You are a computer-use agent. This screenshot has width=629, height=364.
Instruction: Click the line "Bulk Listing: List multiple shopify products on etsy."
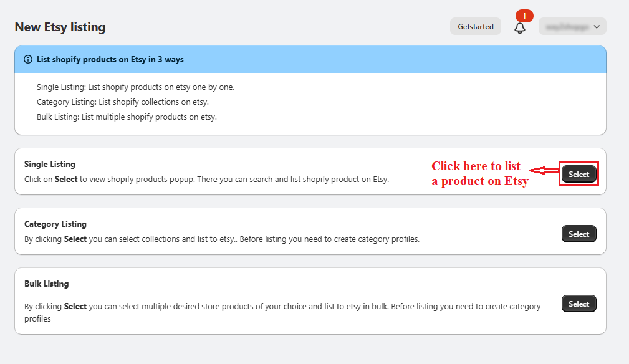[127, 117]
